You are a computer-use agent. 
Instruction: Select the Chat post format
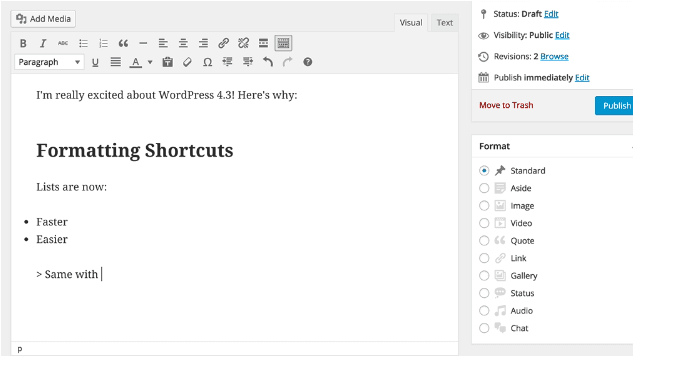coord(484,328)
